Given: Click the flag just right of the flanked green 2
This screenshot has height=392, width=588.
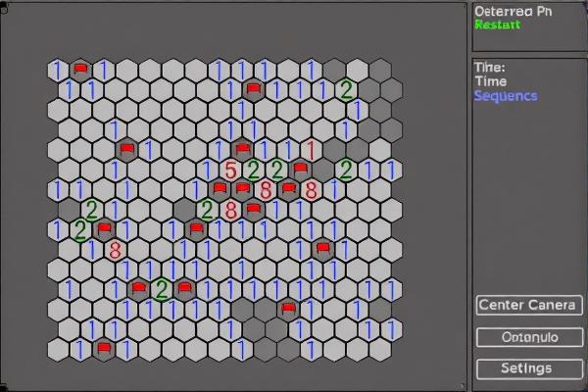Looking at the screenshot, I should click(185, 288).
